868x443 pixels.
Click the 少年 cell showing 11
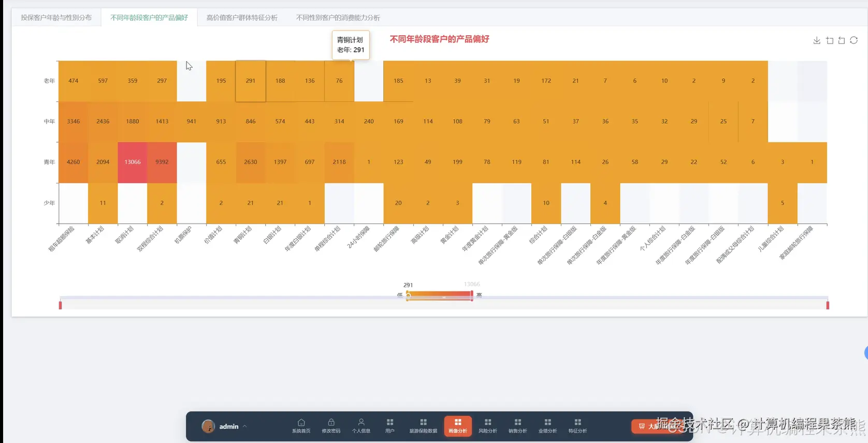click(x=103, y=203)
